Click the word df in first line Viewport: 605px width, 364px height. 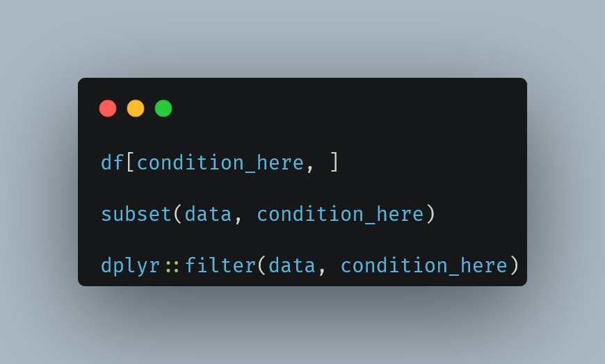click(112, 163)
